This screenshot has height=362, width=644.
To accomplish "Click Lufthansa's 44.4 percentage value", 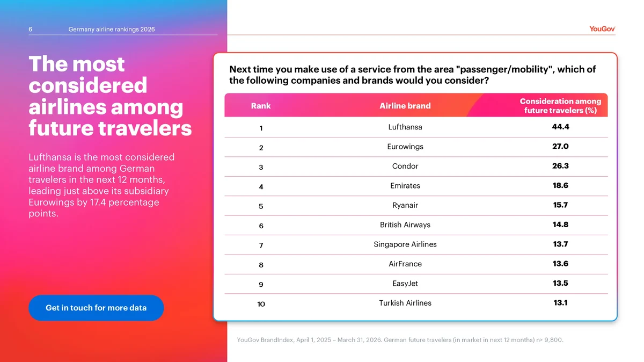I will (560, 127).
